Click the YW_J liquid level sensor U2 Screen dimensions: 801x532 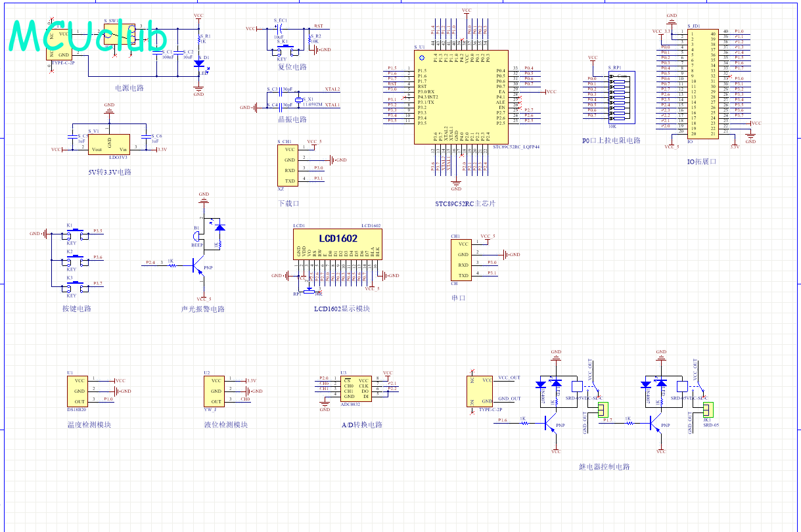[x=214, y=391]
